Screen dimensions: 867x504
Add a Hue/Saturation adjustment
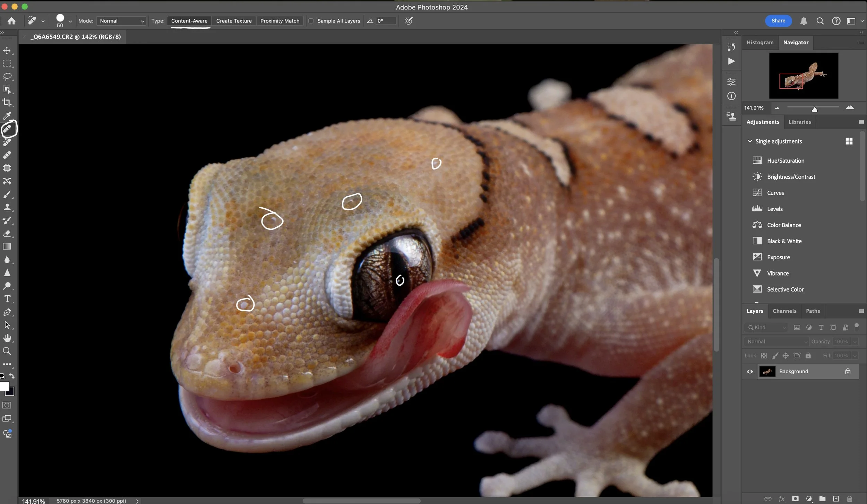pos(786,160)
